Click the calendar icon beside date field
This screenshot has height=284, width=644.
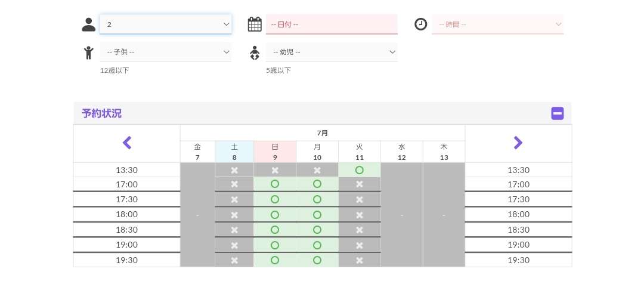coord(255,24)
